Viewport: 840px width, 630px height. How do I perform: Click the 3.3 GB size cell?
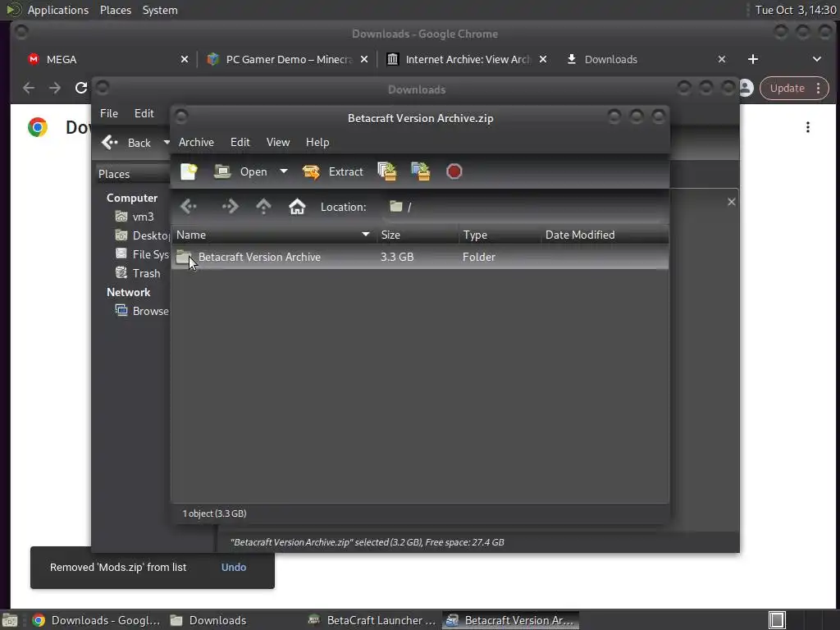[397, 257]
